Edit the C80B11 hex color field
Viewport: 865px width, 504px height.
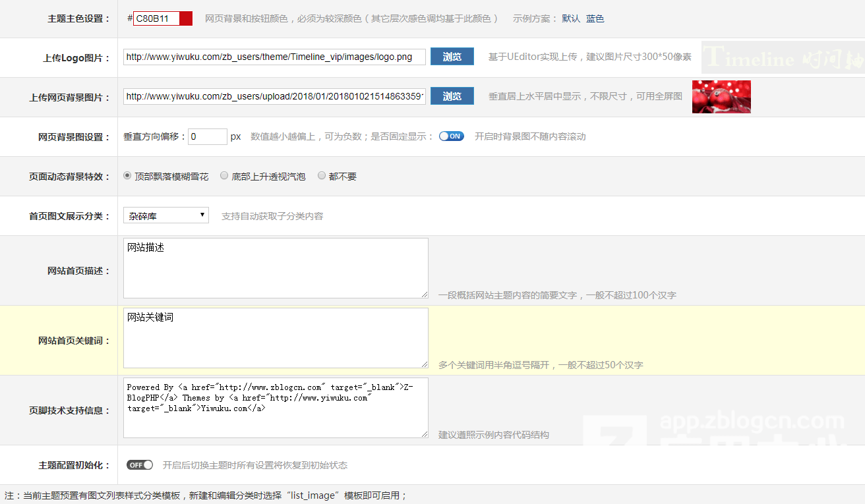click(156, 18)
